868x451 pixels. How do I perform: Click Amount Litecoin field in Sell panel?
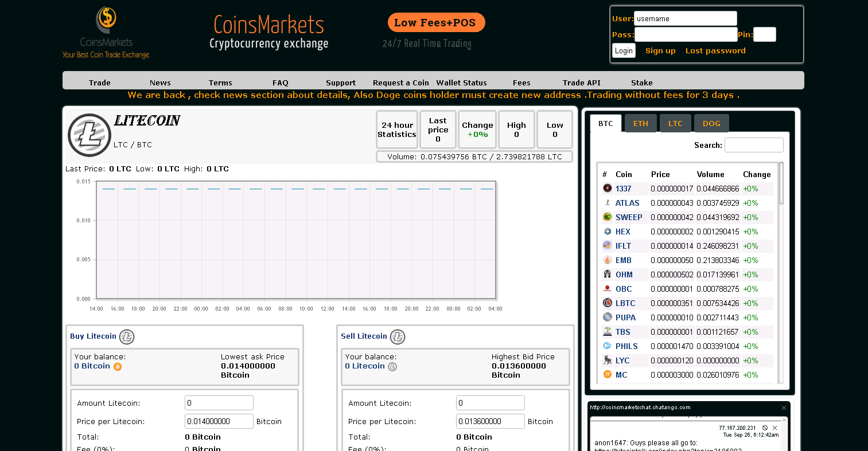[x=491, y=403]
